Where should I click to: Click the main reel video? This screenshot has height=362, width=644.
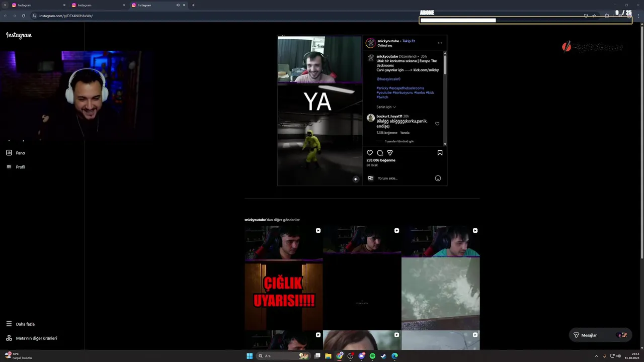(319, 111)
